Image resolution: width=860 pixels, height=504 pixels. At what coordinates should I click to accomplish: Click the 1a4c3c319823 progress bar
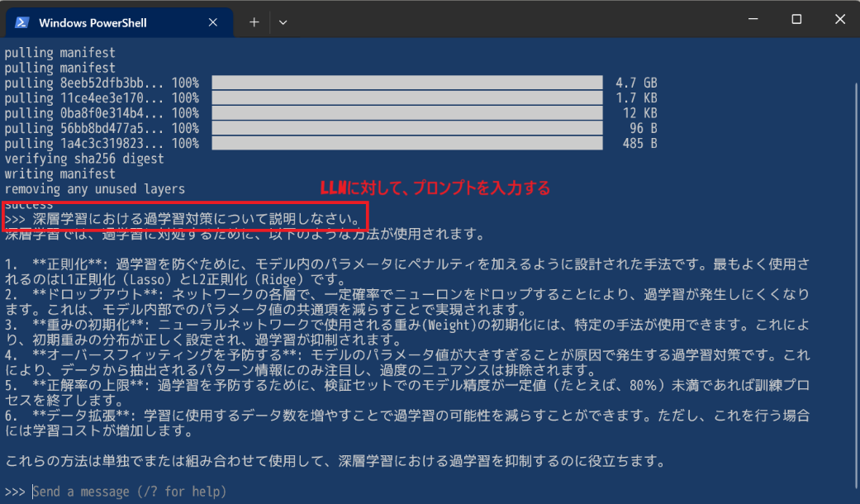tap(407, 143)
